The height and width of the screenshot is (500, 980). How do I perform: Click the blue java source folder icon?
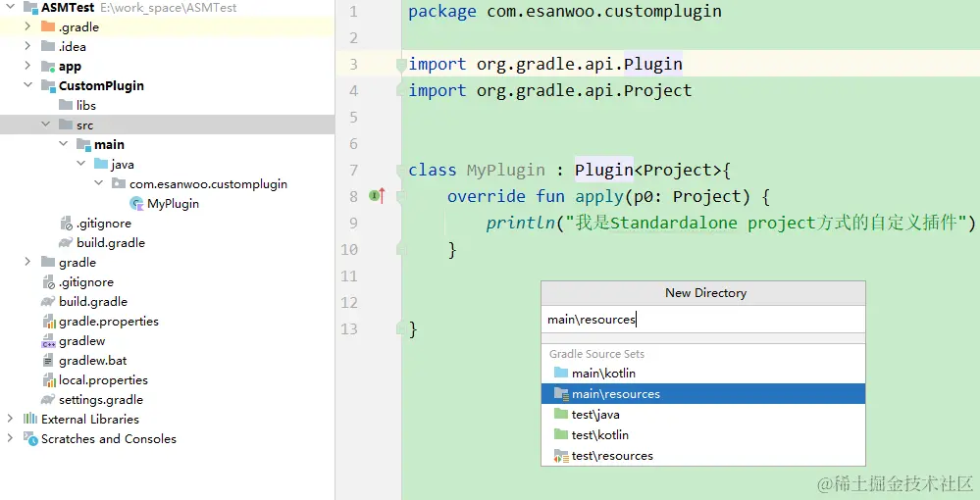(101, 165)
